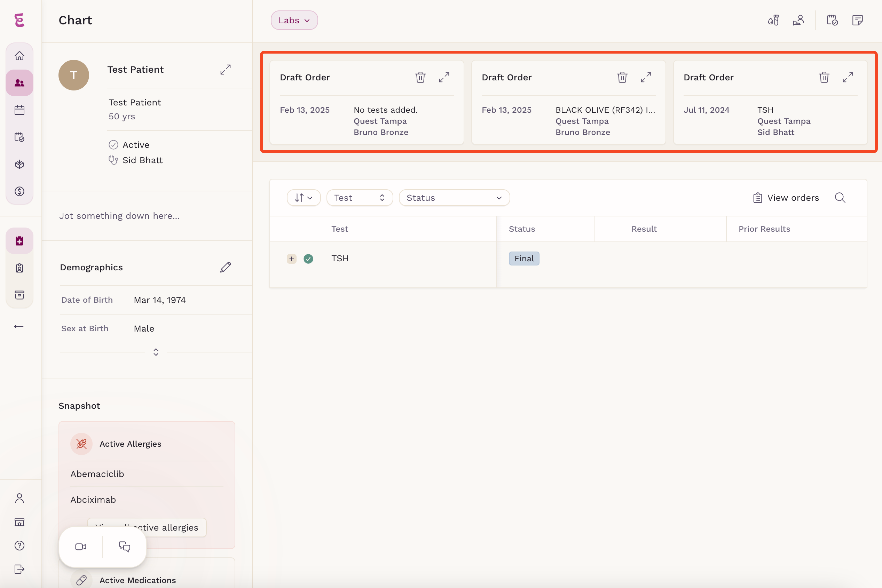Click the Status column header
This screenshot has width=882, height=588.
[x=522, y=229]
